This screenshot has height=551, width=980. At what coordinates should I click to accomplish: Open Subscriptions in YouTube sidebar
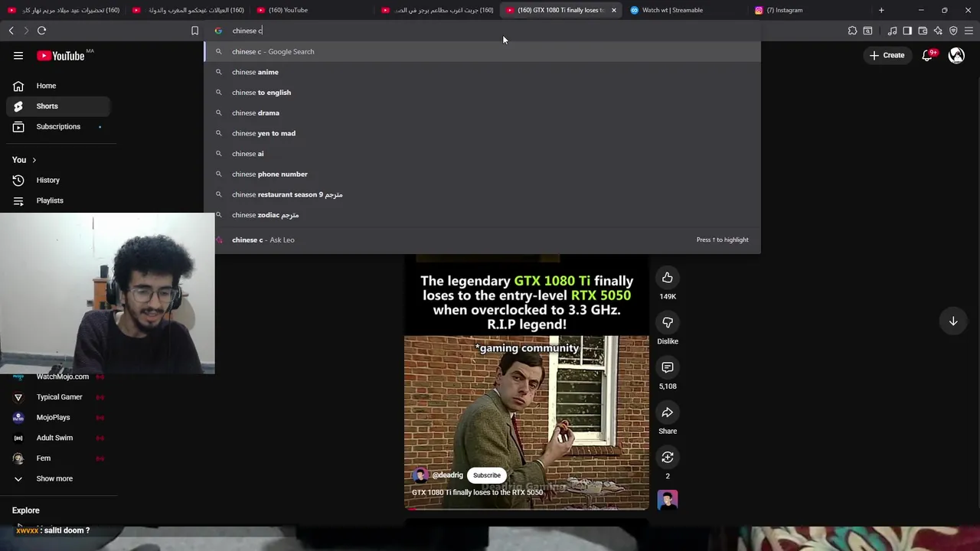58,126
